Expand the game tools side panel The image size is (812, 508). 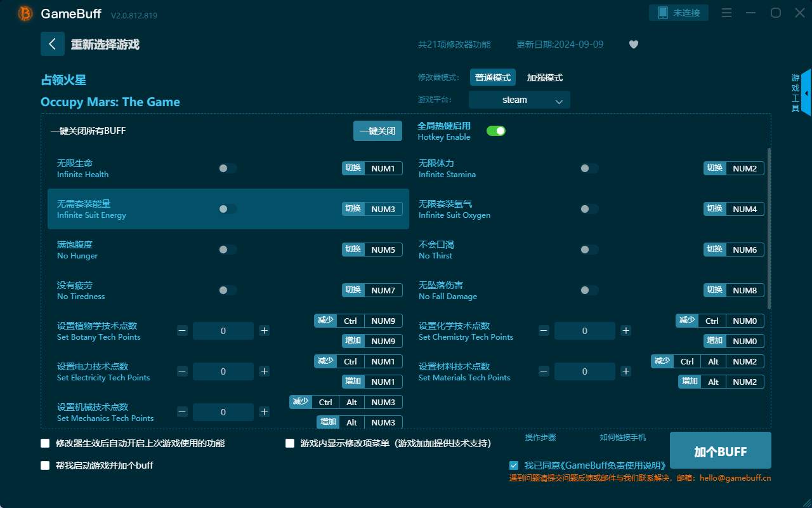click(x=806, y=93)
